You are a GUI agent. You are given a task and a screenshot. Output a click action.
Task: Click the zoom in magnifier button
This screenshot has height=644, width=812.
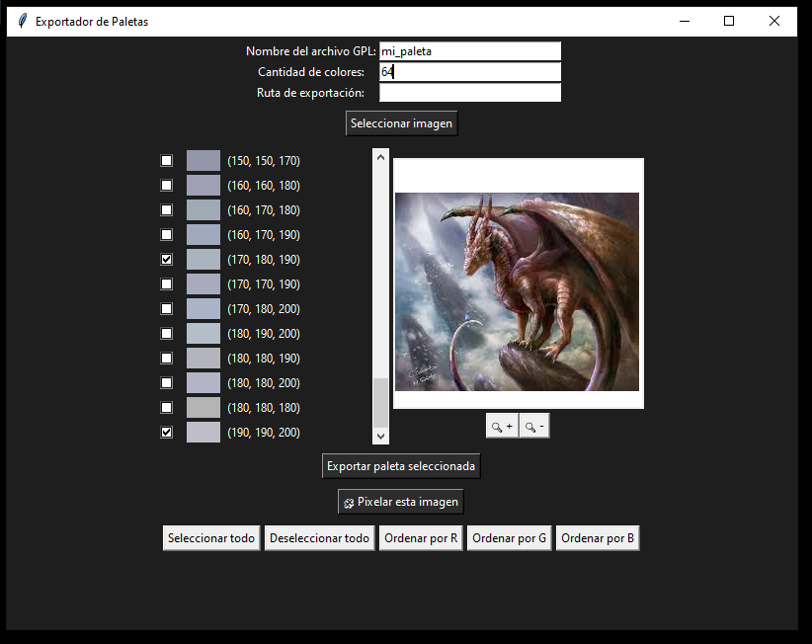pos(502,426)
